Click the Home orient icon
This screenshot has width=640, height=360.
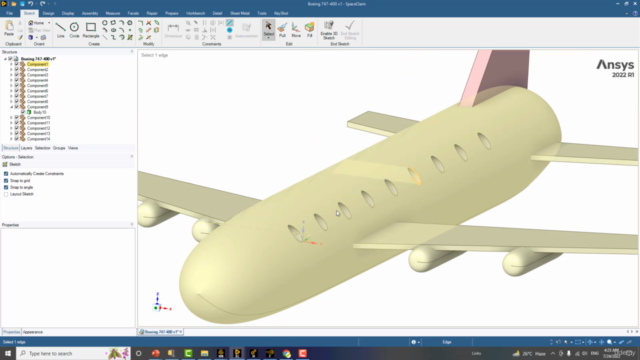(31, 23)
